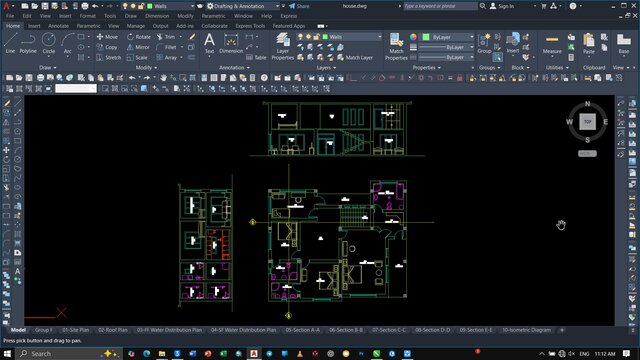Open the object color wheel in Properties panel
Screen dimensions: 640x360
[x=413, y=37]
